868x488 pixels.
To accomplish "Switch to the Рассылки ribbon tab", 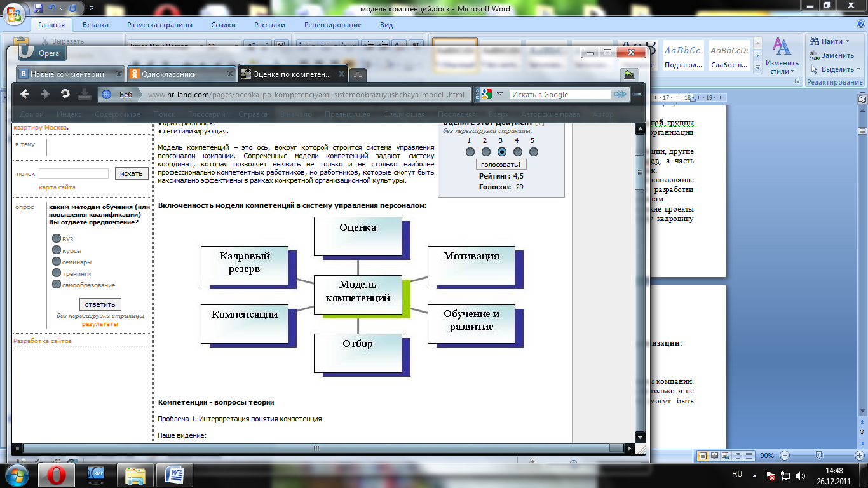I will 269,25.
